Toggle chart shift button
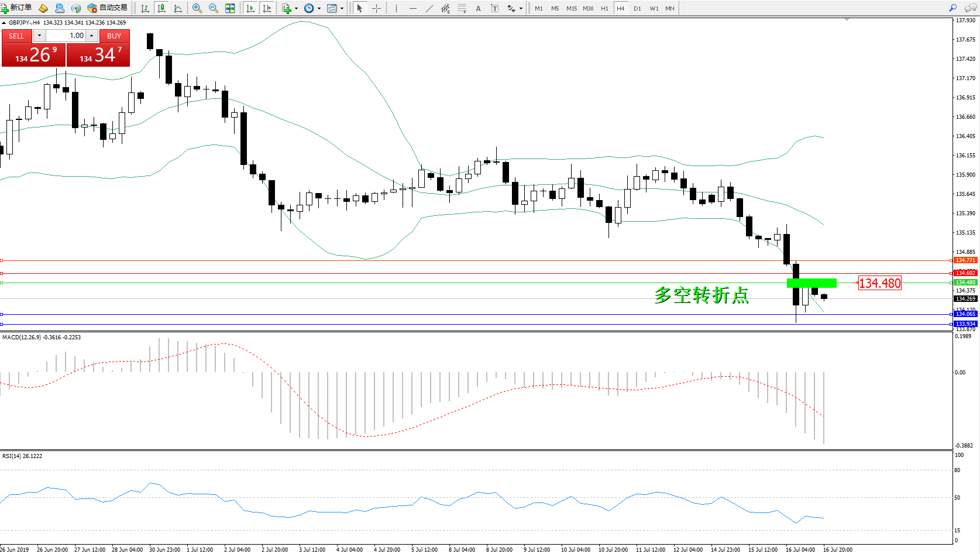The width and height of the screenshot is (980, 554). [x=267, y=8]
